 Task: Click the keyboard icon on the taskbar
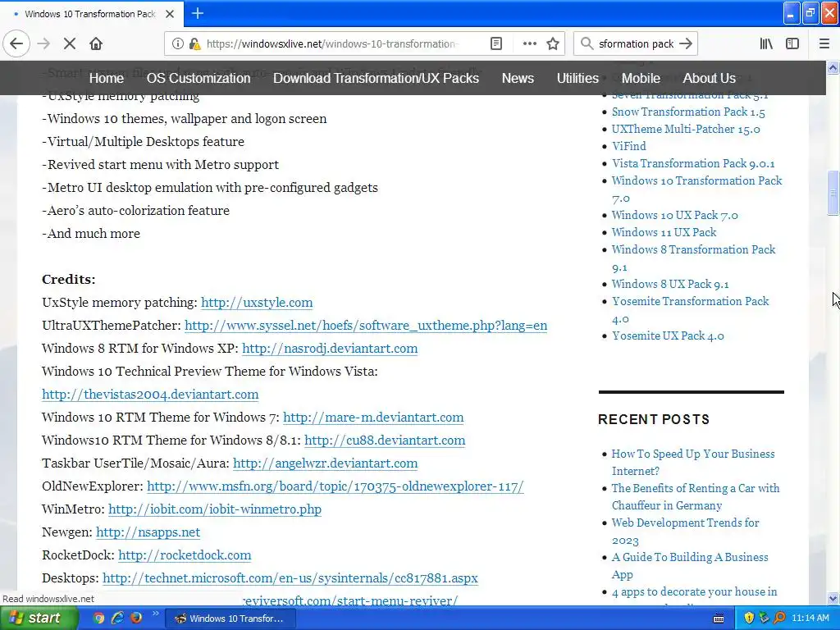click(x=719, y=619)
